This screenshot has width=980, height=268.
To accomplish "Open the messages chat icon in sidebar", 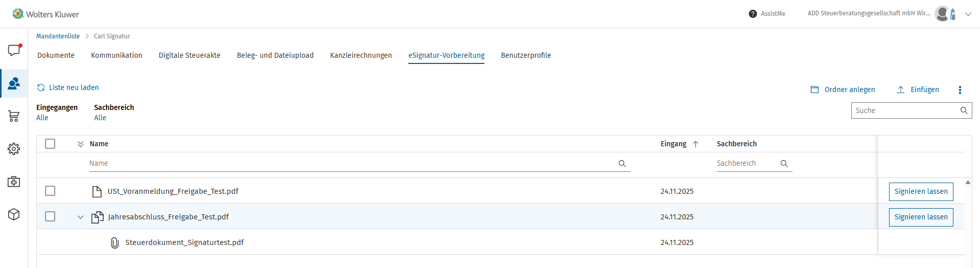I will click(14, 50).
